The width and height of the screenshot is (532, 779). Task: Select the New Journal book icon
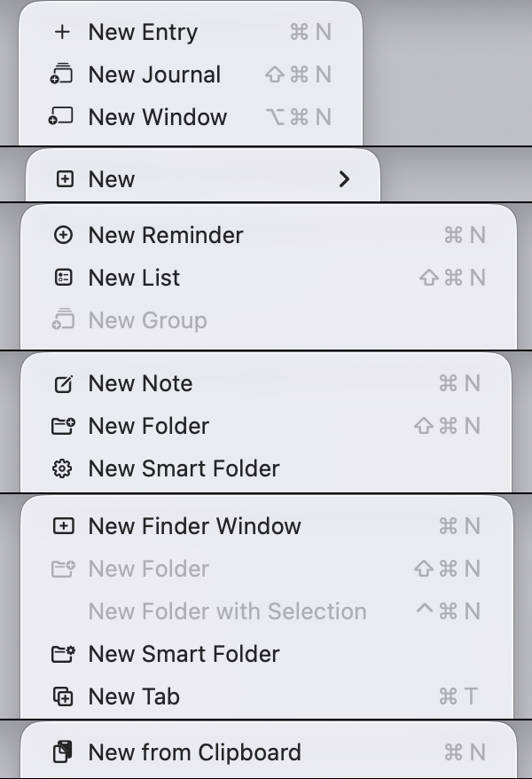click(62, 75)
